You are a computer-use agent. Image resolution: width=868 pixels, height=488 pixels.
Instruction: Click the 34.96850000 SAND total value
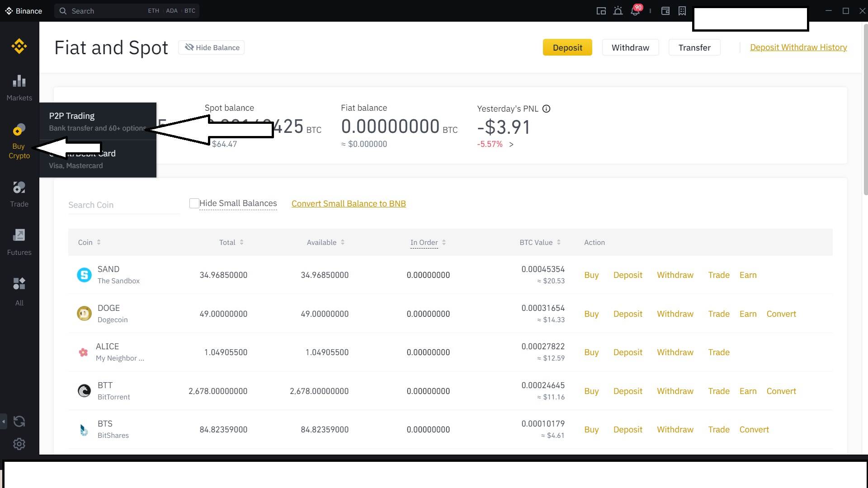[223, 275]
